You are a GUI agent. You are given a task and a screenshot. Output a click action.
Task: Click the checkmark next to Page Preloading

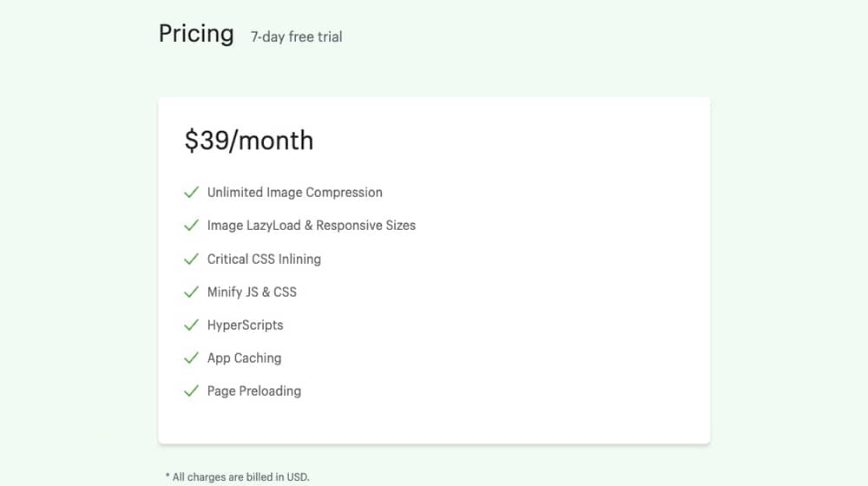191,391
